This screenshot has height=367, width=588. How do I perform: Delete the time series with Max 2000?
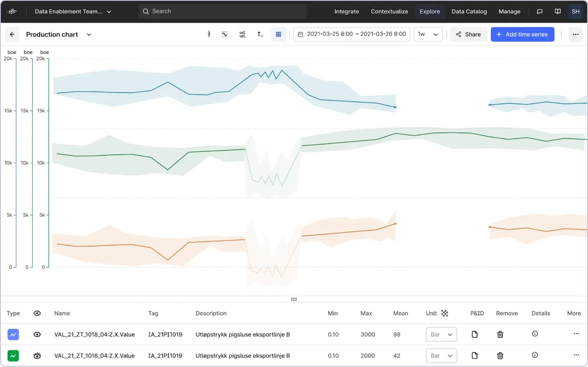click(x=500, y=356)
